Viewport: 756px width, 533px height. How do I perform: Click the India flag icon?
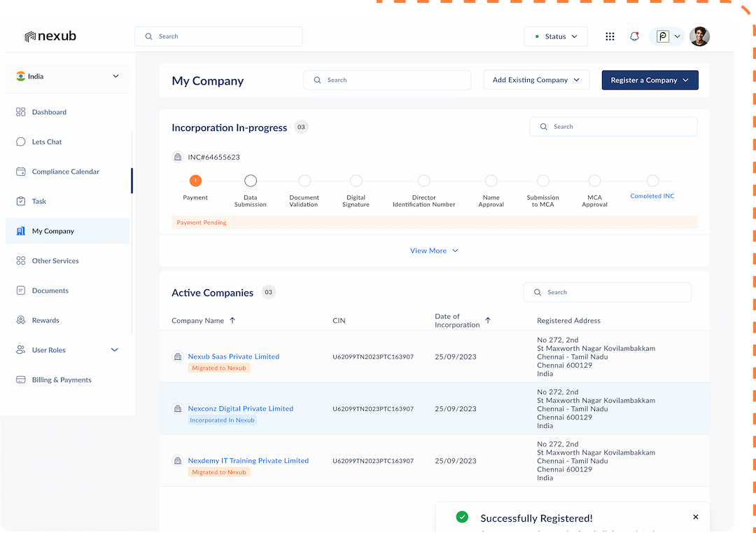(21, 76)
